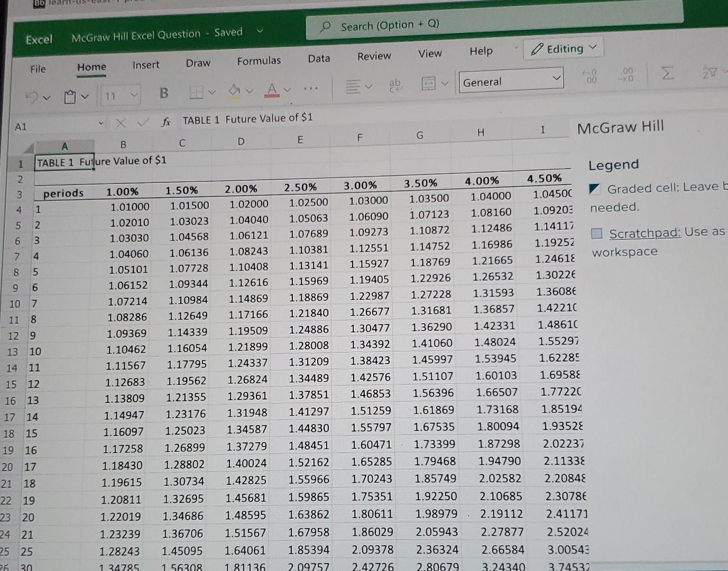The width and height of the screenshot is (728, 571).
Task: Expand the font size dropdown
Action: coord(135,96)
